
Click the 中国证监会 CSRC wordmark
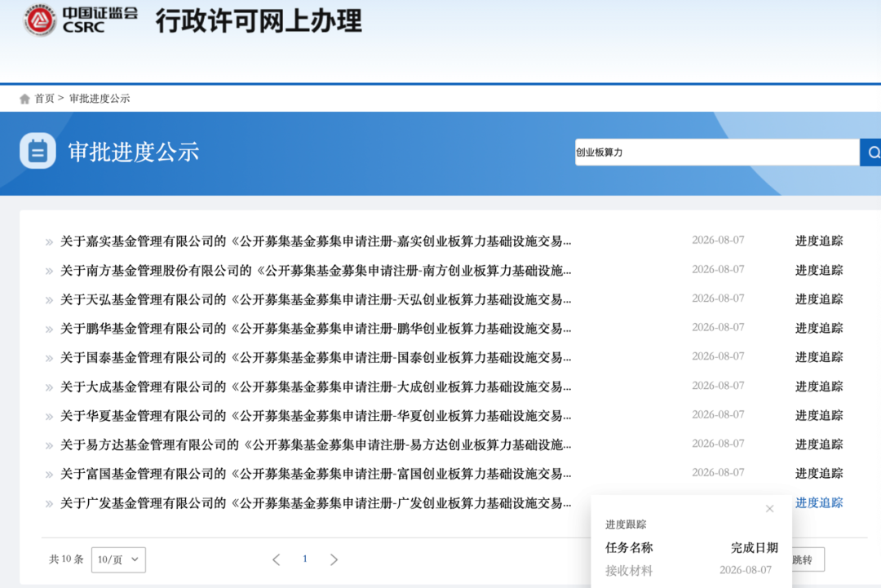[100, 20]
